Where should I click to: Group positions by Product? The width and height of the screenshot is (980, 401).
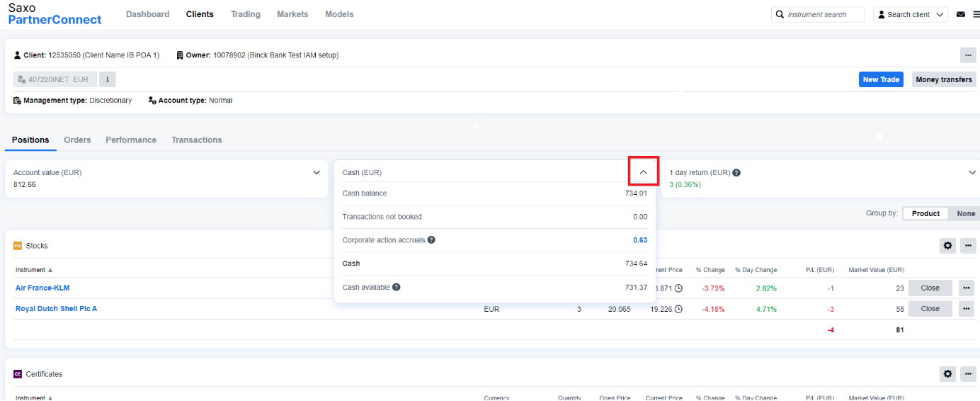point(925,213)
